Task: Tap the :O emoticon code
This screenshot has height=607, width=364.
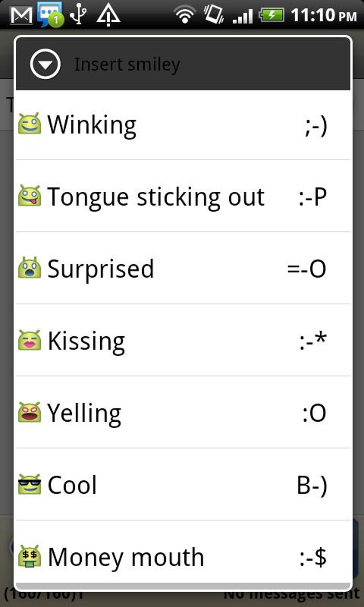Action: tap(314, 413)
